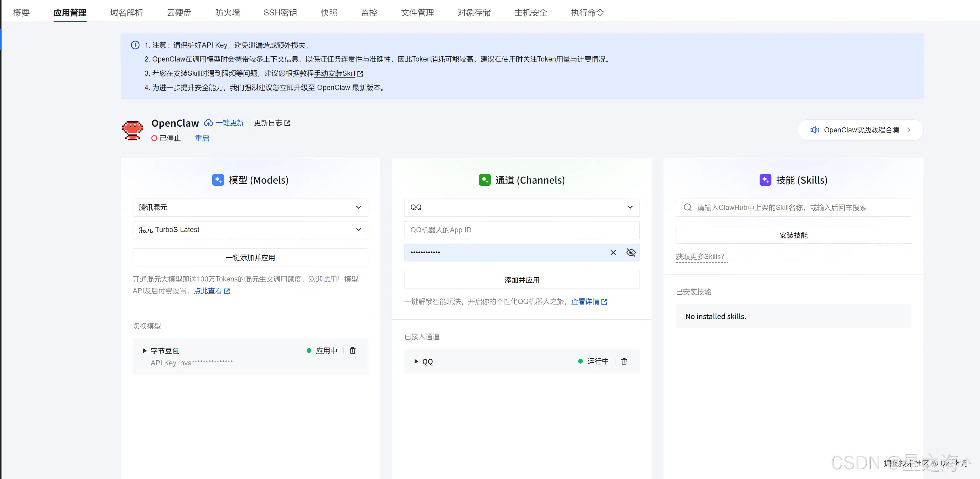Screen dimensions: 980x479
Task: Delete the QQ channel via trash icon
Action: pos(624,361)
